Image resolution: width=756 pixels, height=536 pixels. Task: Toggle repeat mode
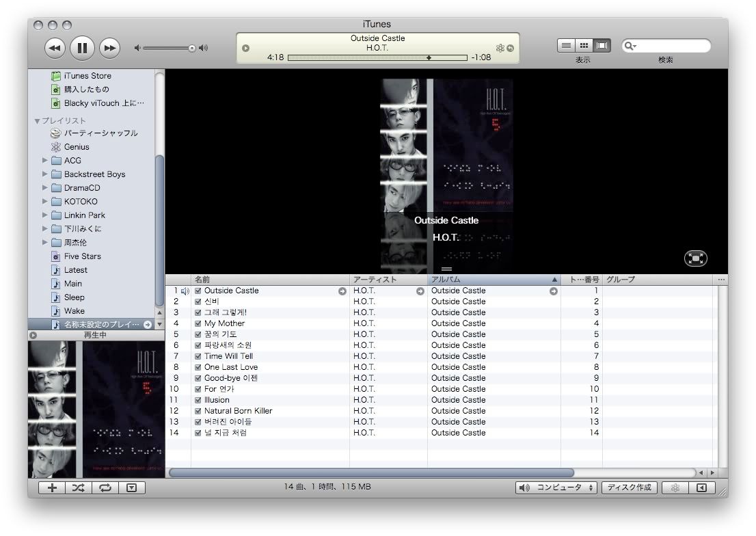click(105, 487)
